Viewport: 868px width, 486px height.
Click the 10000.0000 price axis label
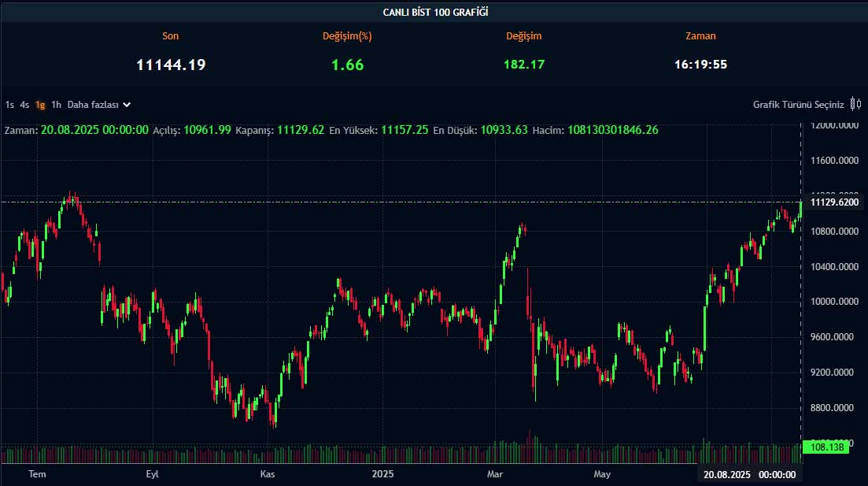834,302
